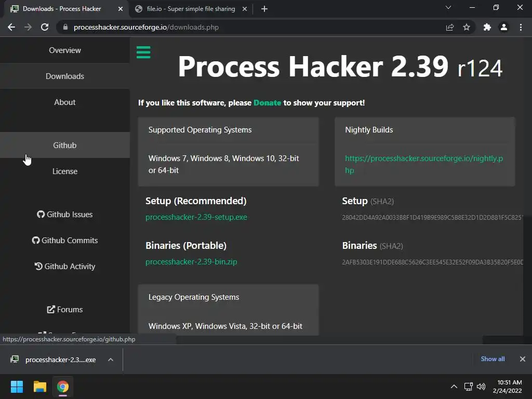This screenshot has width=532, height=399.
Task: Open Overview in the sidebar
Action: pos(65,50)
